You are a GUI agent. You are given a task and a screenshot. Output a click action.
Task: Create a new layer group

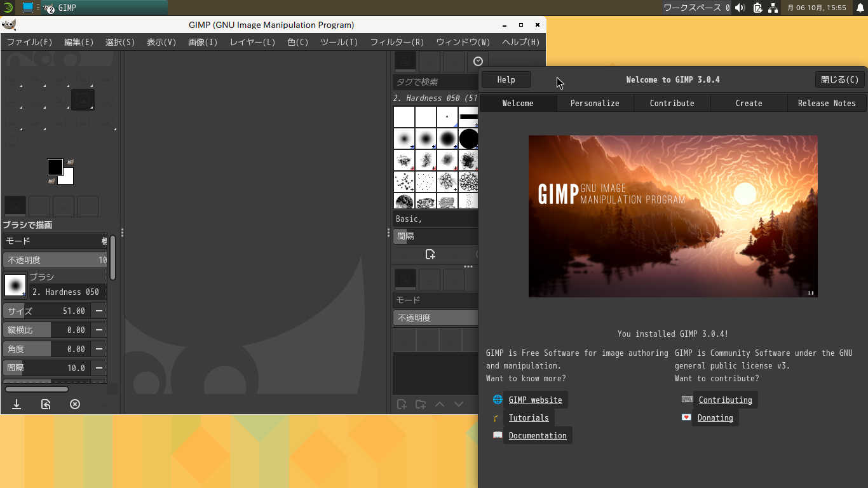point(421,404)
